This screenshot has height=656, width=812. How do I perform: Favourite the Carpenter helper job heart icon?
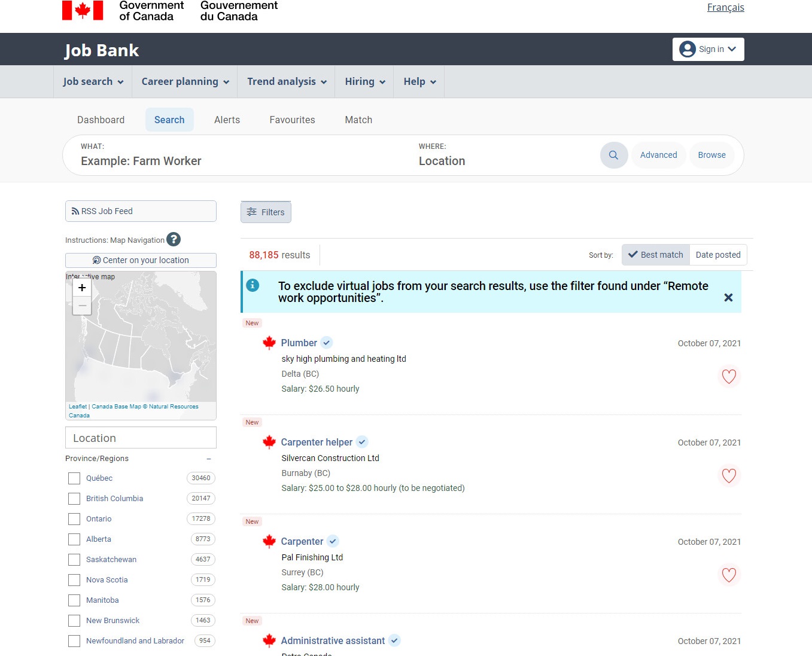[728, 475]
